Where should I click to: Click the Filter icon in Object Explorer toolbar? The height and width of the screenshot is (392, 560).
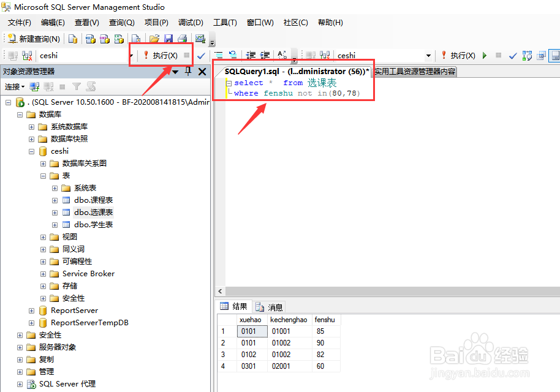click(77, 86)
